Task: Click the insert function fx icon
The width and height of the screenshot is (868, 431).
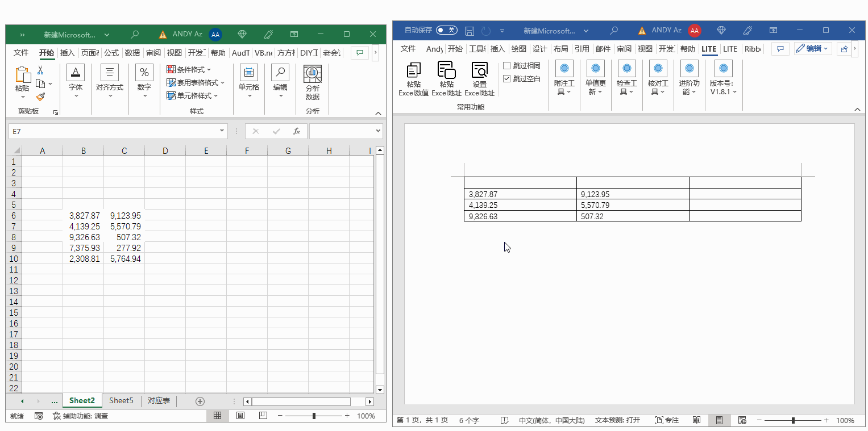Action: pyautogui.click(x=296, y=131)
